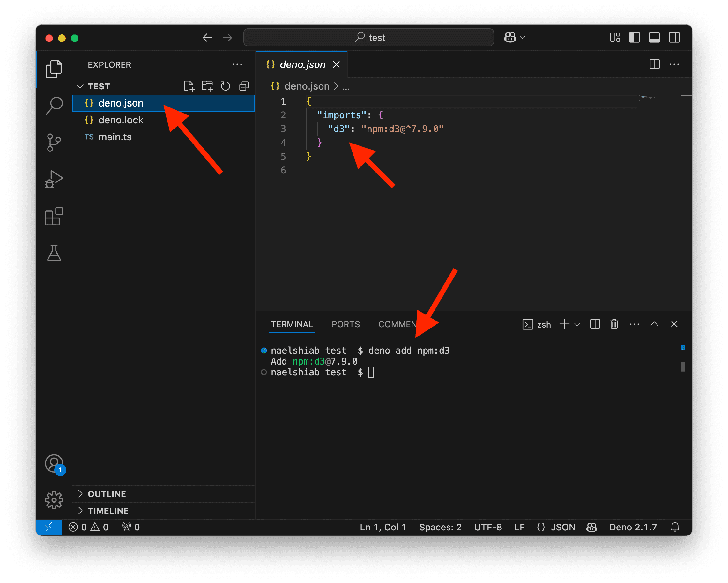Viewport: 728px width, 583px height.
Task: Kill terminal with the trash icon
Action: pyautogui.click(x=614, y=324)
